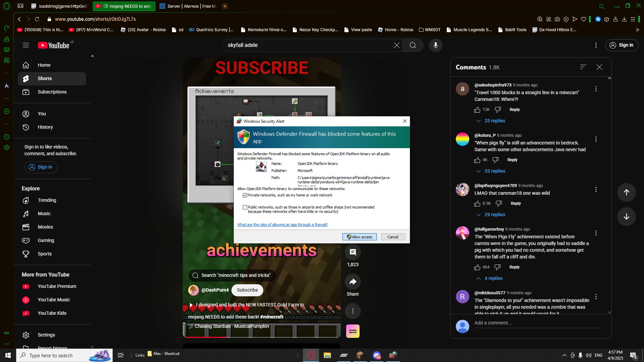Click the Add a comment field
Image resolution: width=644 pixels, height=362 pixels.
[537, 323]
